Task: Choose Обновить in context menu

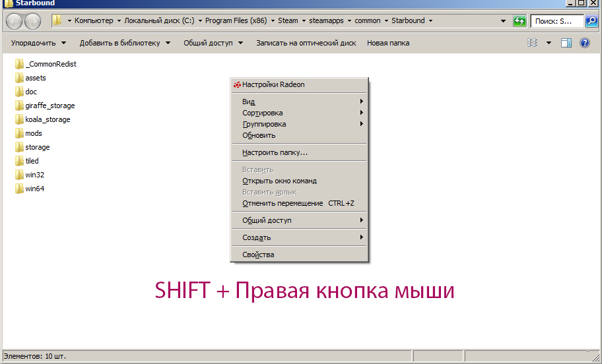Action: click(300, 135)
